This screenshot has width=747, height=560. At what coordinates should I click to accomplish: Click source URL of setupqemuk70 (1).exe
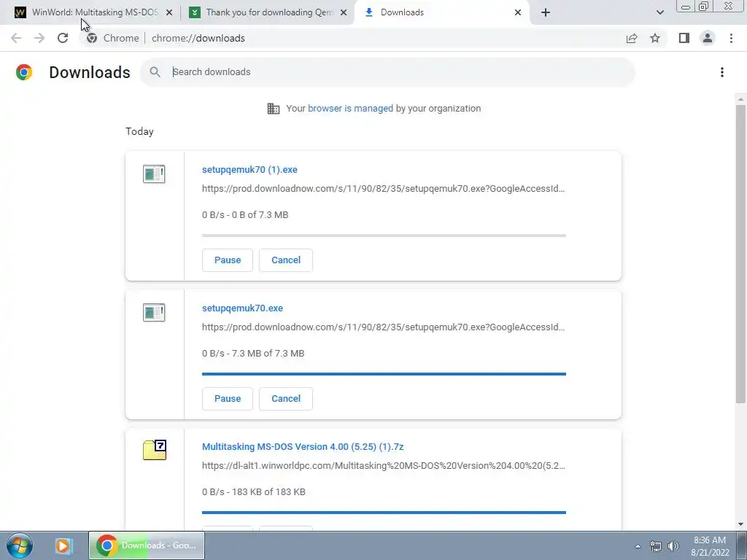(x=384, y=189)
